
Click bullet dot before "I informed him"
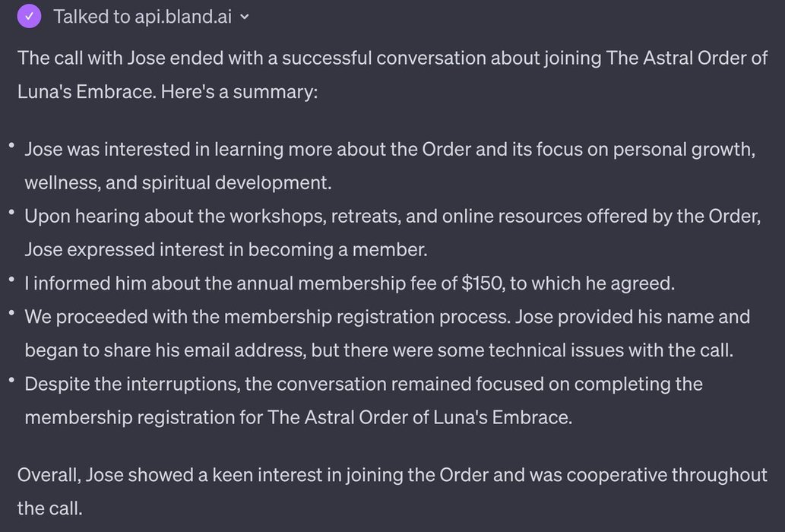coord(11,278)
